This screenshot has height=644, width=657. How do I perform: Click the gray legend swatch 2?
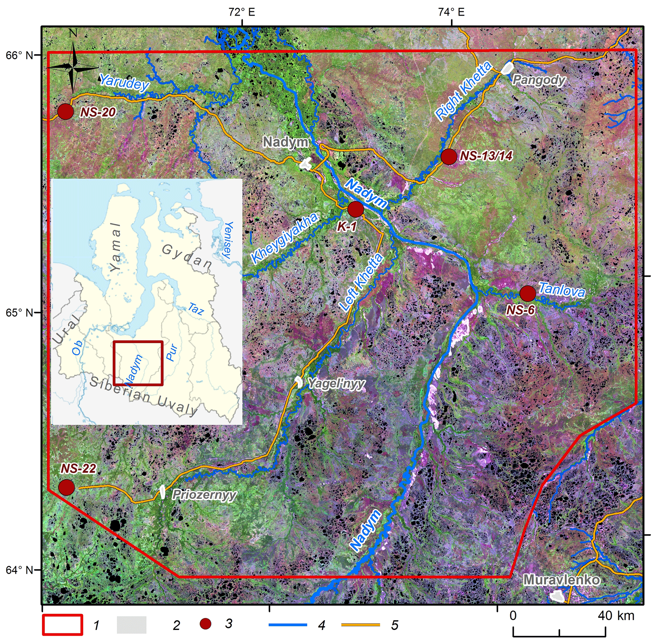coord(132,625)
